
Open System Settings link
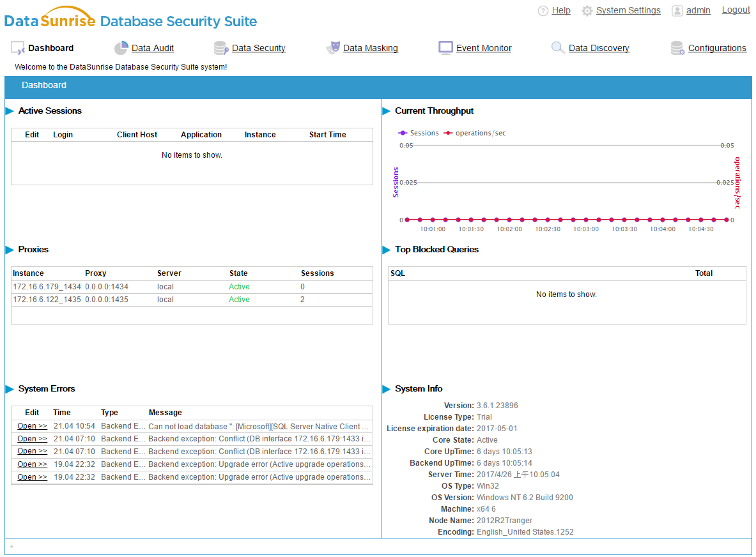(x=628, y=10)
